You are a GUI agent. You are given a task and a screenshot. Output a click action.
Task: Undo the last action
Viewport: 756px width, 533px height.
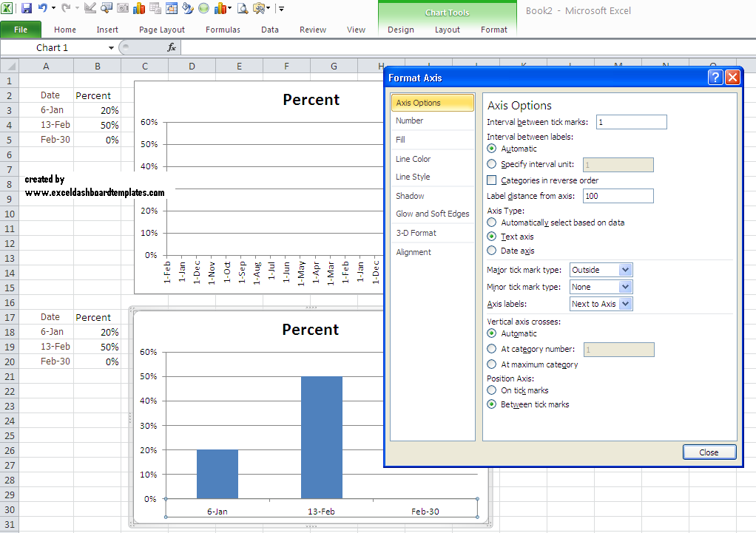[41, 8]
